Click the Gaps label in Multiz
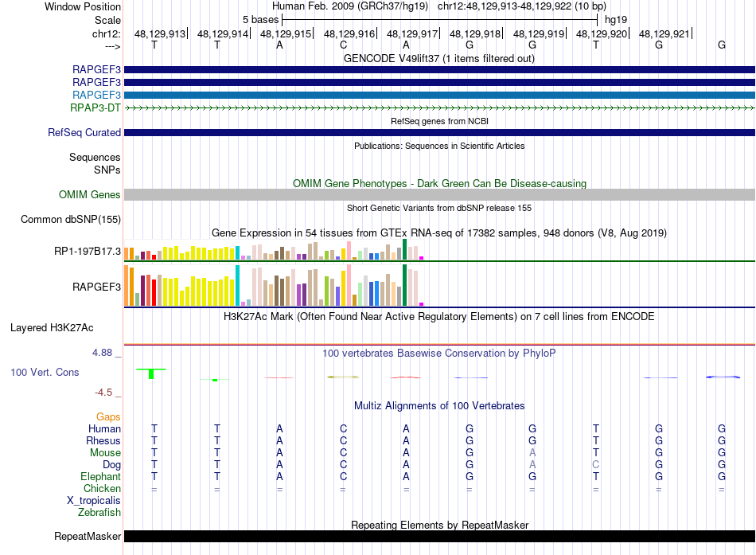This screenshot has width=756, height=555. click(108, 417)
